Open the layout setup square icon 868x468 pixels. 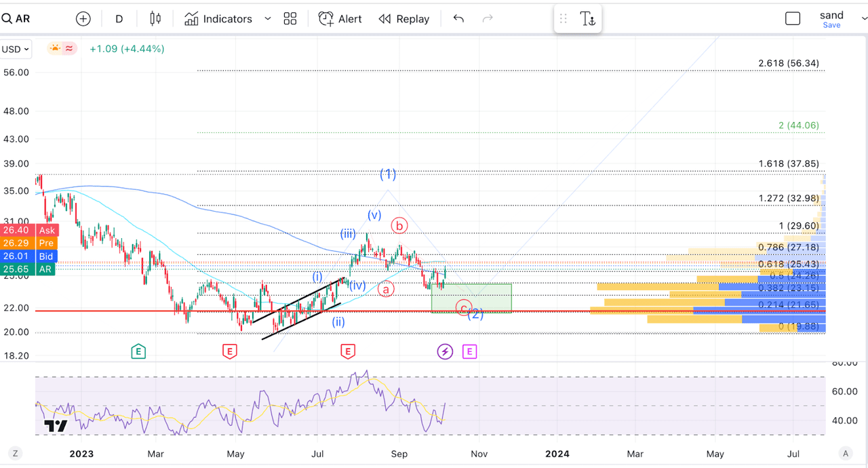click(793, 19)
